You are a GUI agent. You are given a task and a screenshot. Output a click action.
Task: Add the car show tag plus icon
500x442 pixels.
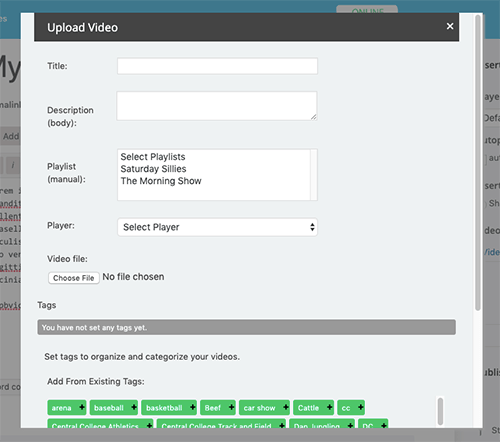[x=286, y=407]
